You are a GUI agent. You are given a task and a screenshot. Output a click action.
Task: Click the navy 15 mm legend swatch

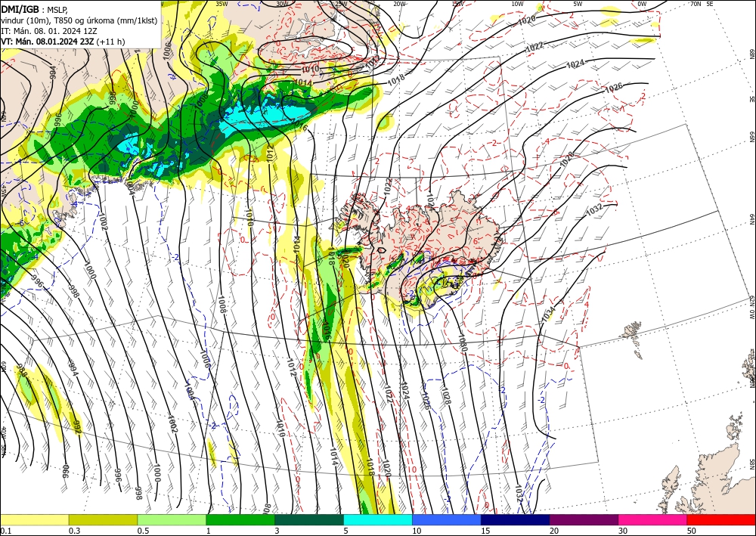pos(516,519)
